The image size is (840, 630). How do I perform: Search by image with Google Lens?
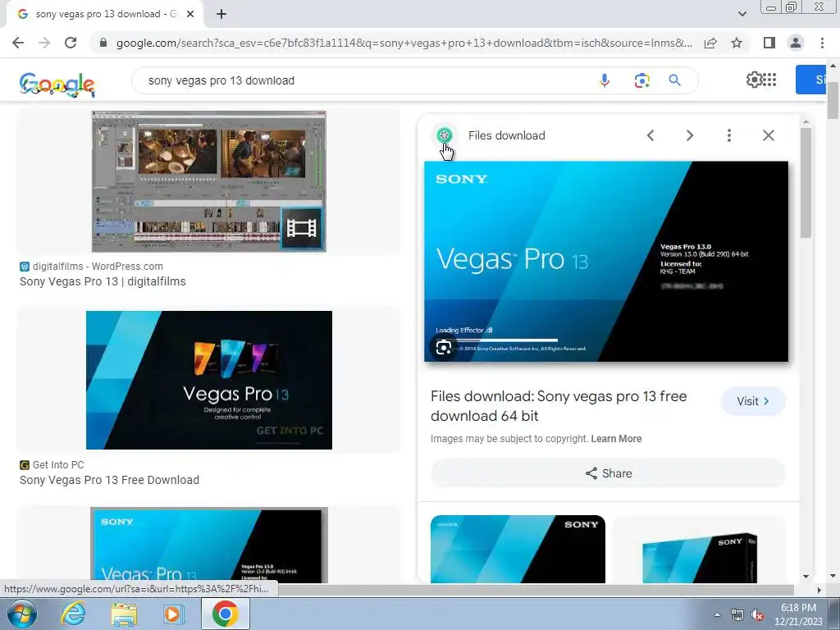coord(641,80)
